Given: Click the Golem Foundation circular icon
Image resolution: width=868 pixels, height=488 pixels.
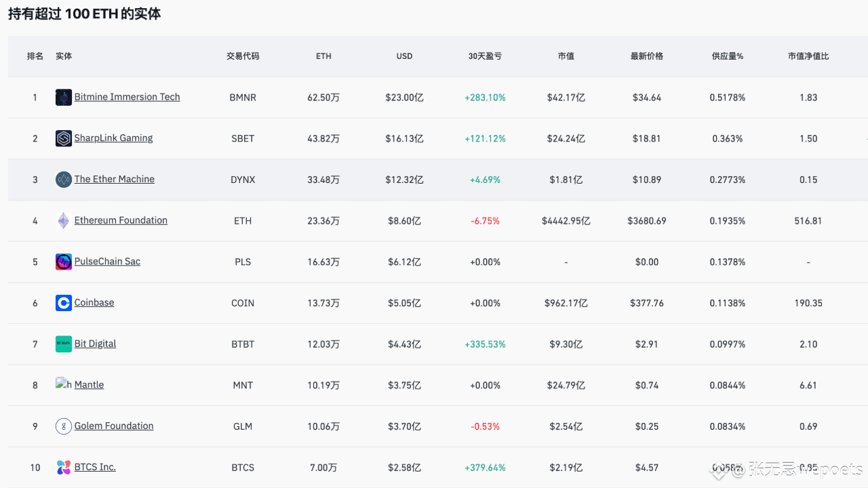Looking at the screenshot, I should 64,426.
